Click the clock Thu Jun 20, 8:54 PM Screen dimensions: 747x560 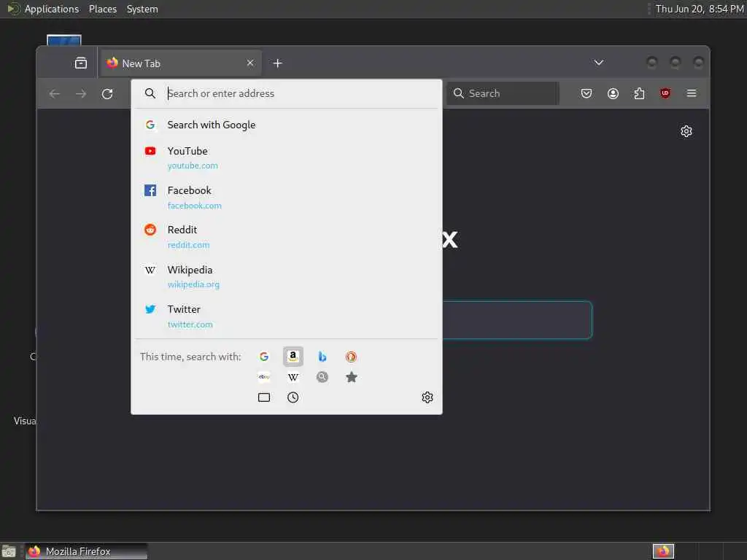700,9
